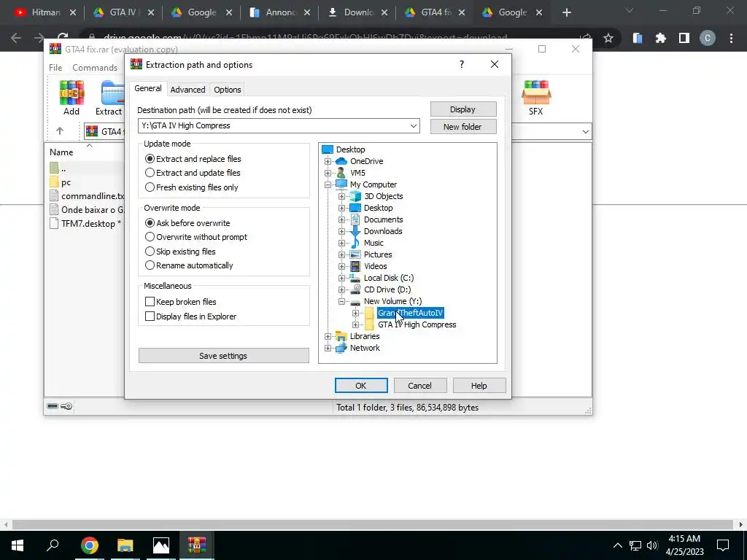Enable Display files in Explorer checkbox
Viewport: 747px width, 560px height.
tap(150, 316)
